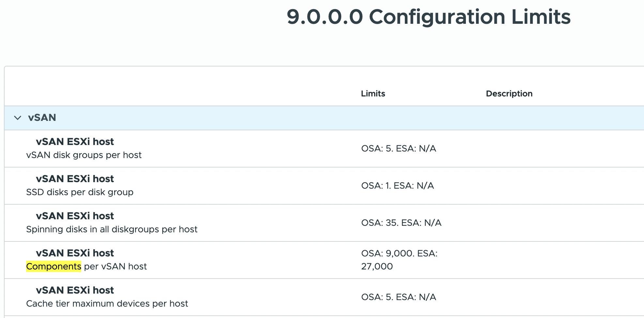Viewport: 644px width, 318px height.
Task: Click limit value for cache tier devices
Action: (x=398, y=297)
